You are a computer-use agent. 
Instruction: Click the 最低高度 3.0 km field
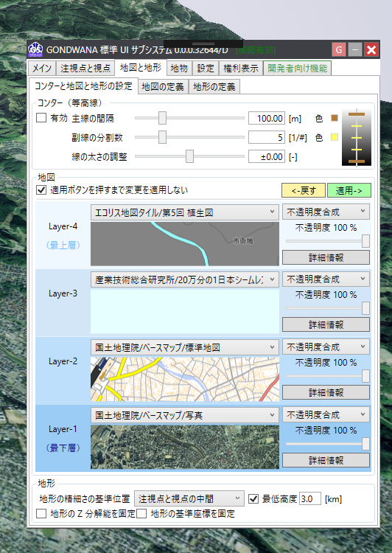[x=310, y=498]
